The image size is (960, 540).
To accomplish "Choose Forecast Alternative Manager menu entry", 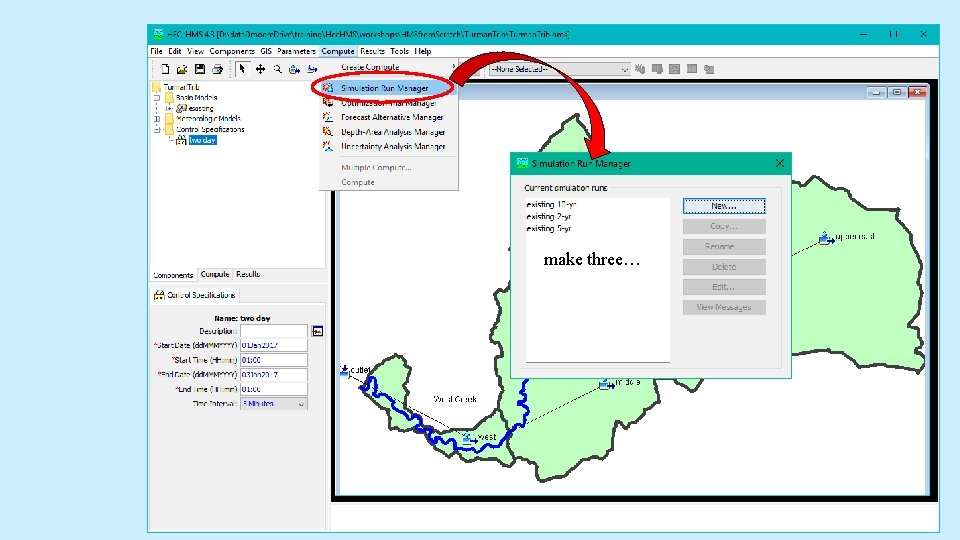I will 392,117.
